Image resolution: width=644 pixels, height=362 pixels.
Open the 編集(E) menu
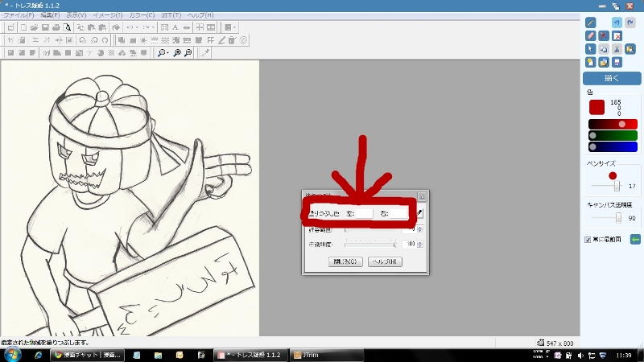51,15
